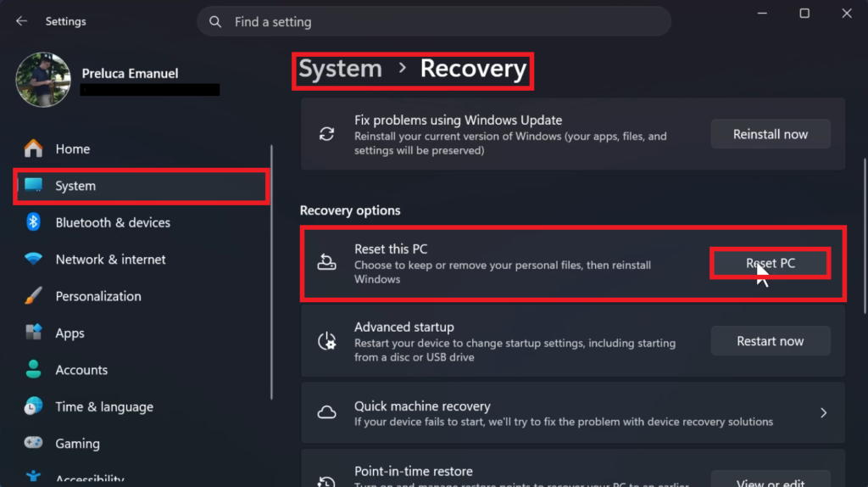The image size is (868, 487).
Task: Click the Gaming controller icon
Action: 33,443
